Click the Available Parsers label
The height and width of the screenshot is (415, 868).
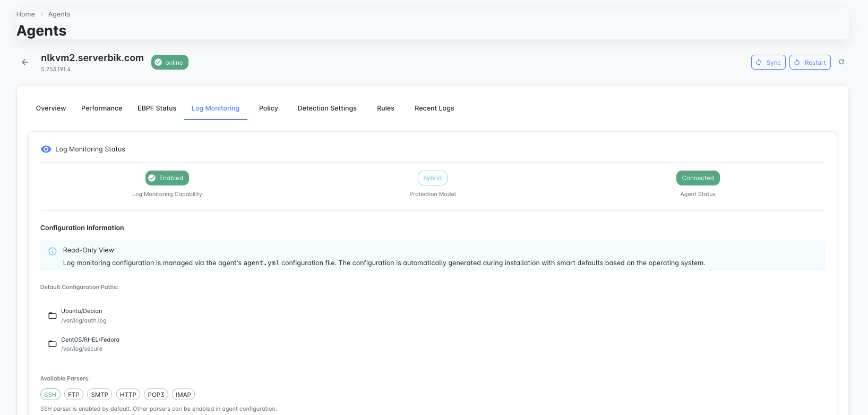(65, 379)
